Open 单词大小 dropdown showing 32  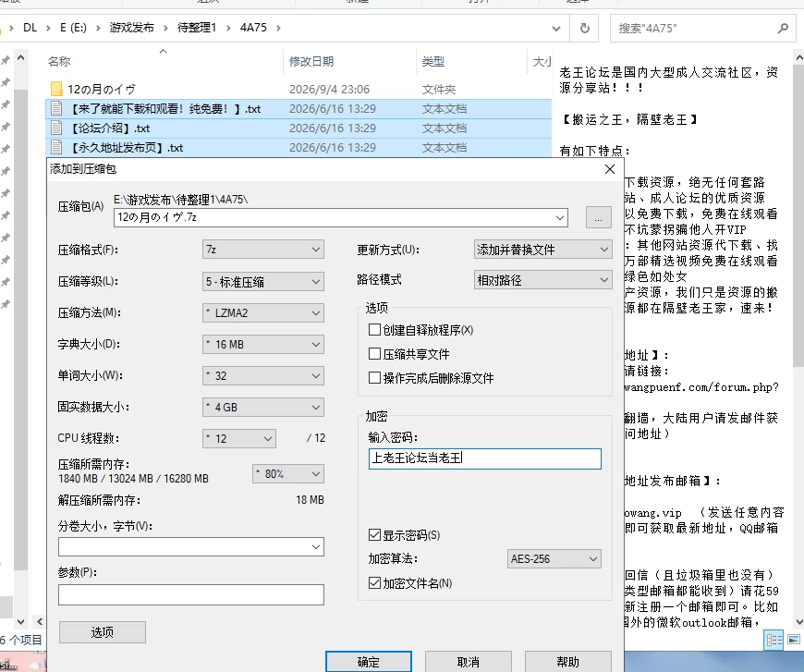coord(263,375)
